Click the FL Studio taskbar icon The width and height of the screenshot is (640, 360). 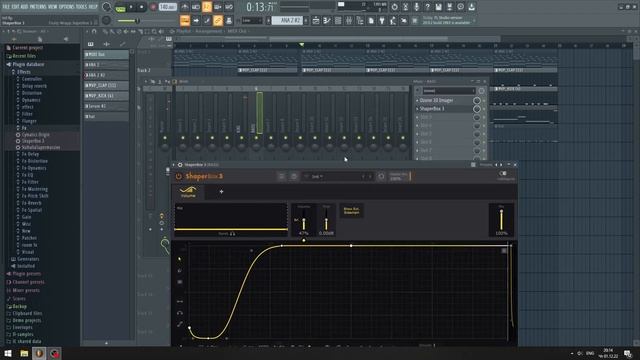click(39, 353)
